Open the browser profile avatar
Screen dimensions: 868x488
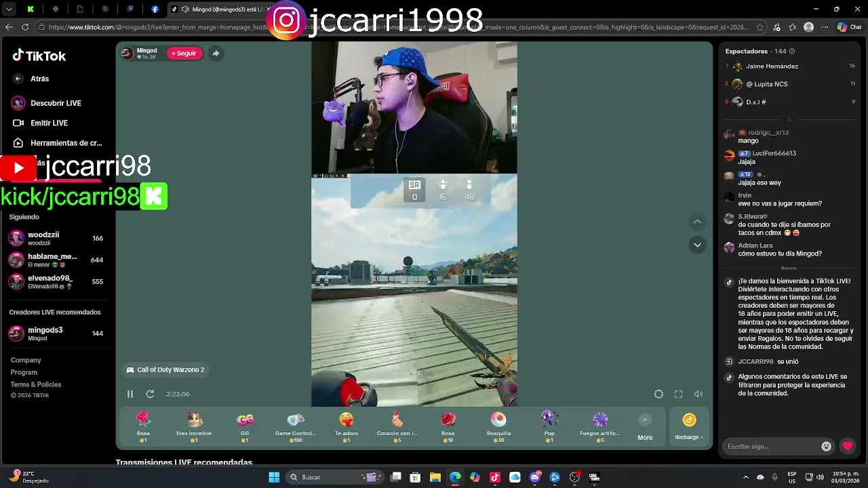[x=808, y=27]
